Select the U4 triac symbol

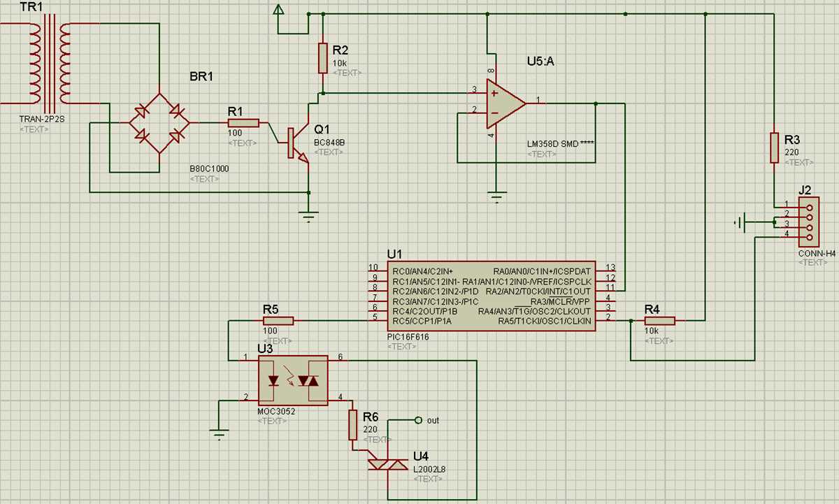click(x=388, y=464)
